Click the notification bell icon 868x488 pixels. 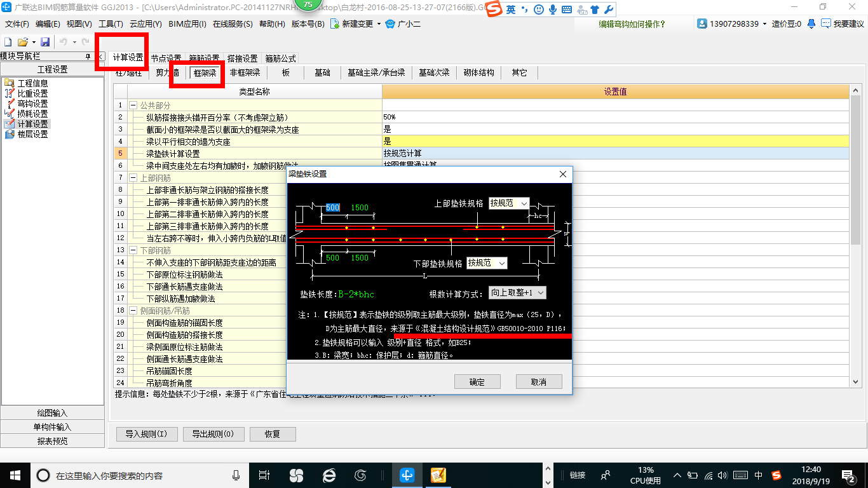point(811,24)
